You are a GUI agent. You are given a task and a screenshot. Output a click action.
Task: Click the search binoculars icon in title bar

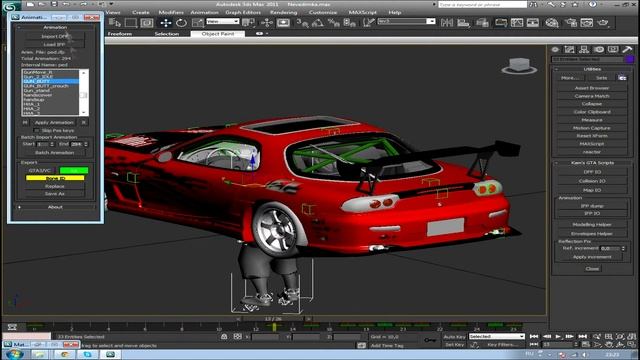[533, 4]
